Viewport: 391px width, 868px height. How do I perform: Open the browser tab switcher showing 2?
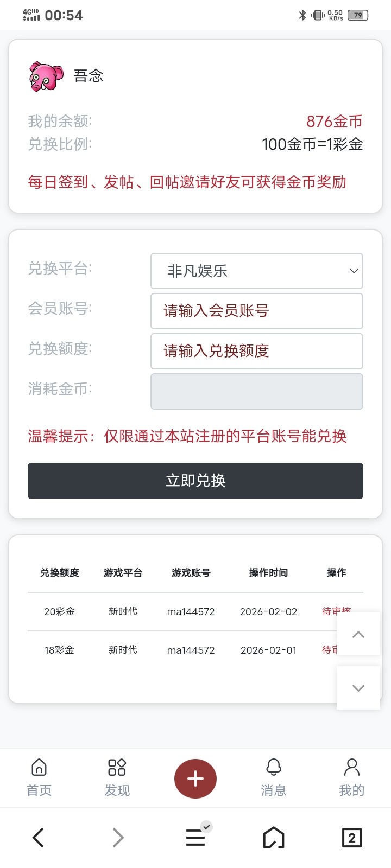(x=351, y=838)
